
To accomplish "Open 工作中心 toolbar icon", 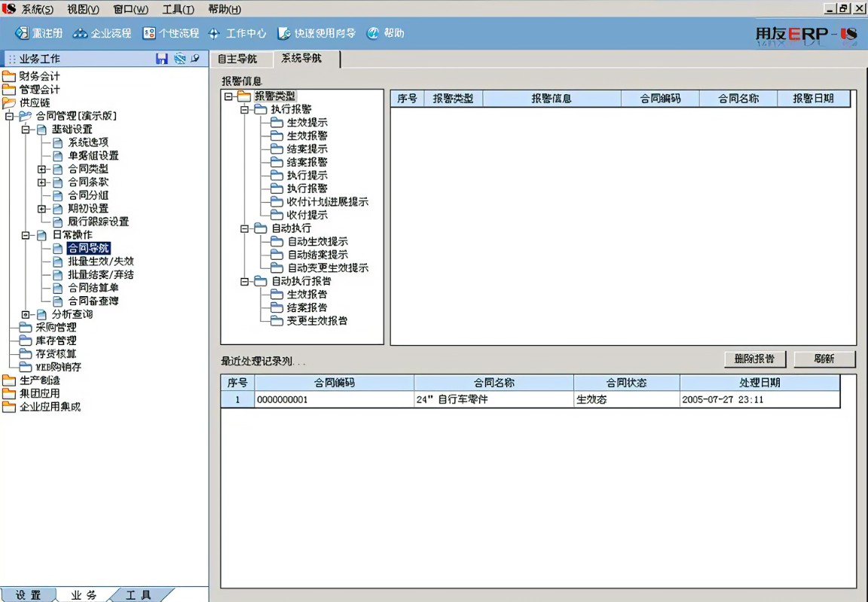I will 214,34.
